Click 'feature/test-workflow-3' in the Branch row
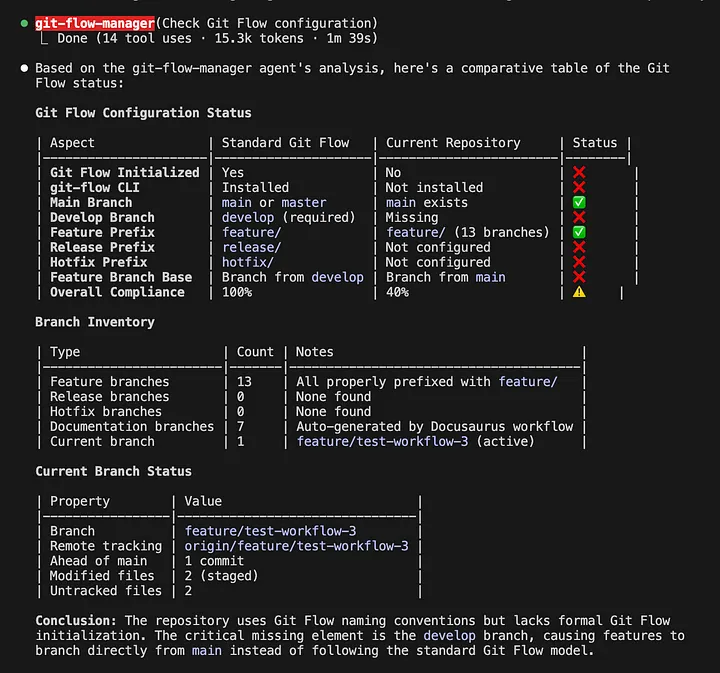This screenshot has height=673, width=720. tap(270, 531)
